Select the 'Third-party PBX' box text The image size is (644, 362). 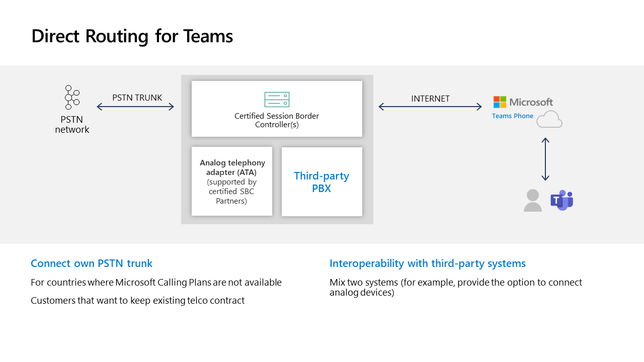point(321,182)
